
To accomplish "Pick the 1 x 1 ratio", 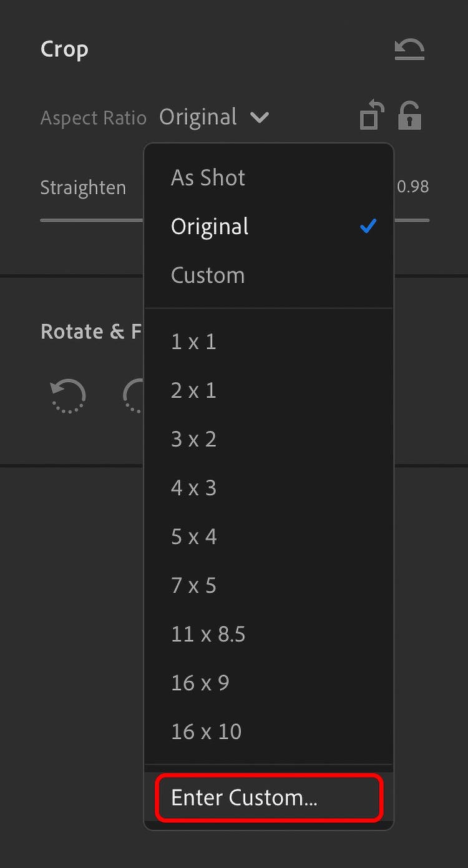I will click(193, 342).
